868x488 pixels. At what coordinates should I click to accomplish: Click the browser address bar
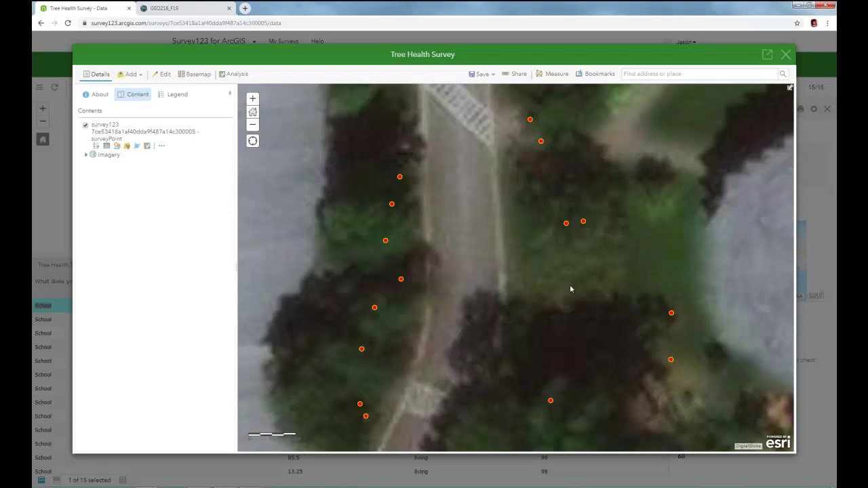pos(434,23)
